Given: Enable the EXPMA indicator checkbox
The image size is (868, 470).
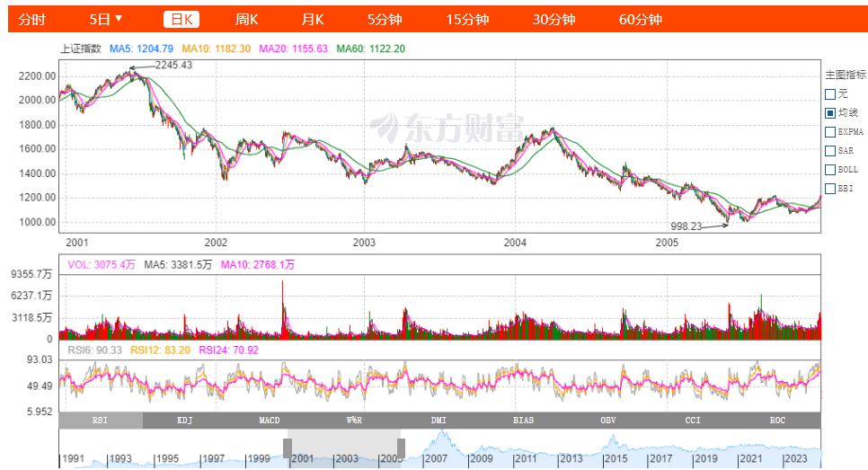Looking at the screenshot, I should tap(829, 132).
